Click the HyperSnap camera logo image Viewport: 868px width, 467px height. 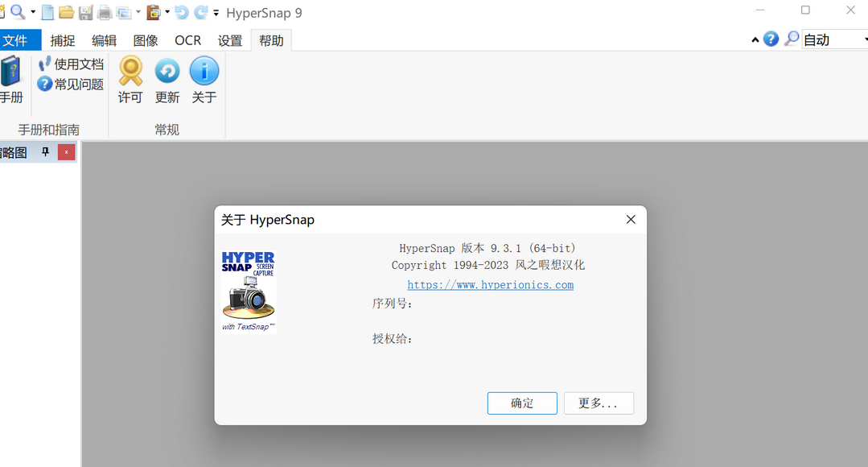pos(248,291)
